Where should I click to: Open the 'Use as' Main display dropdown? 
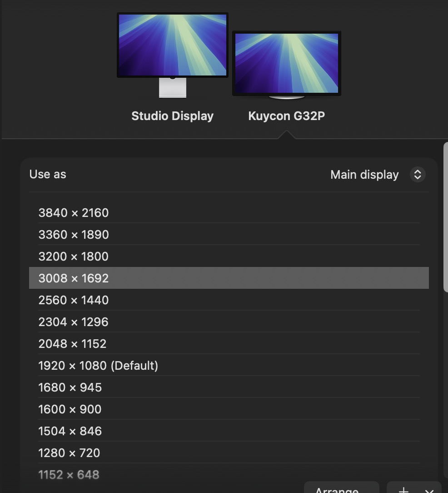(x=364, y=174)
